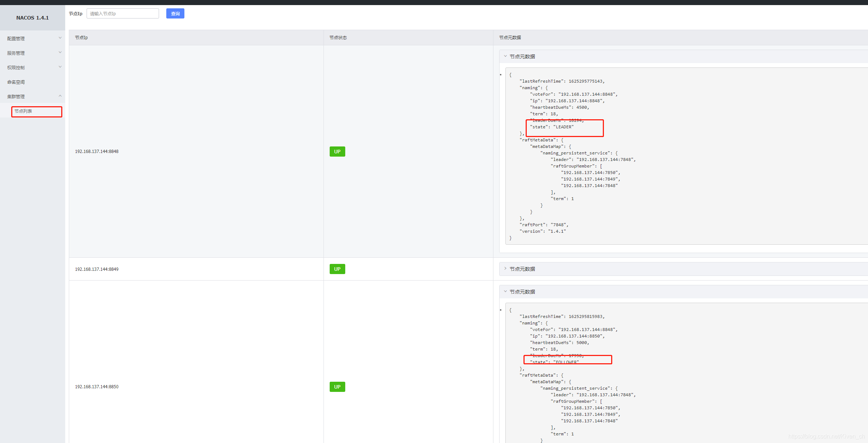This screenshot has width=868, height=443.
Task: Click chevron arrow beside 权限控制
Action: click(x=60, y=67)
